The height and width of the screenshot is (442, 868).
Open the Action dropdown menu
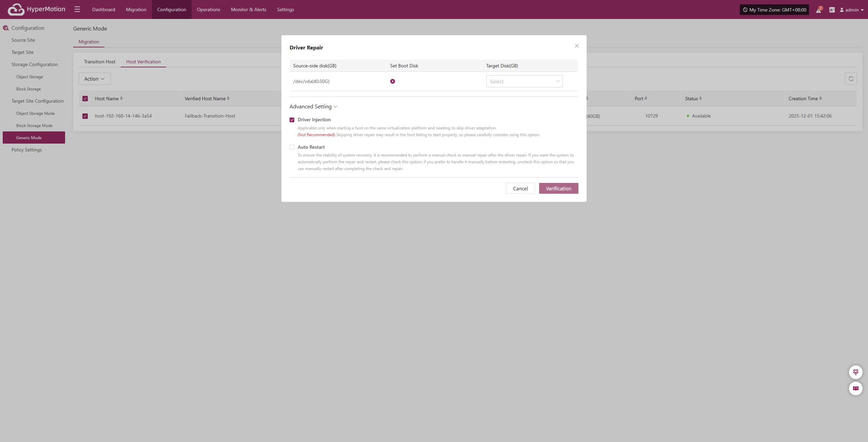(95, 79)
